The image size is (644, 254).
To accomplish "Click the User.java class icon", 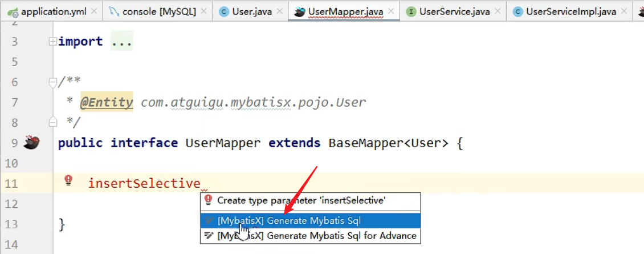I will 224,12.
